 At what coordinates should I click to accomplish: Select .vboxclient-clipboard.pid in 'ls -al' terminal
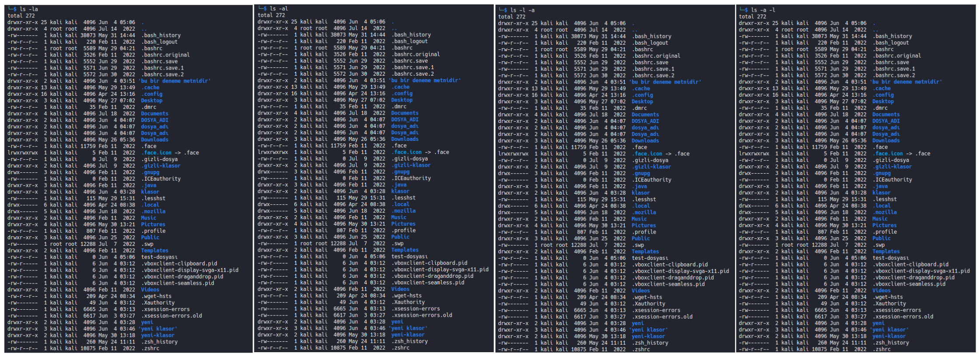coord(429,263)
